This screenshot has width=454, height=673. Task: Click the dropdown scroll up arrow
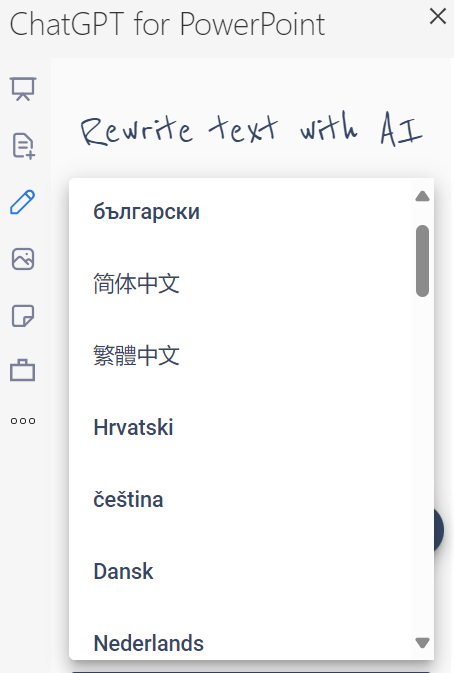tap(423, 197)
